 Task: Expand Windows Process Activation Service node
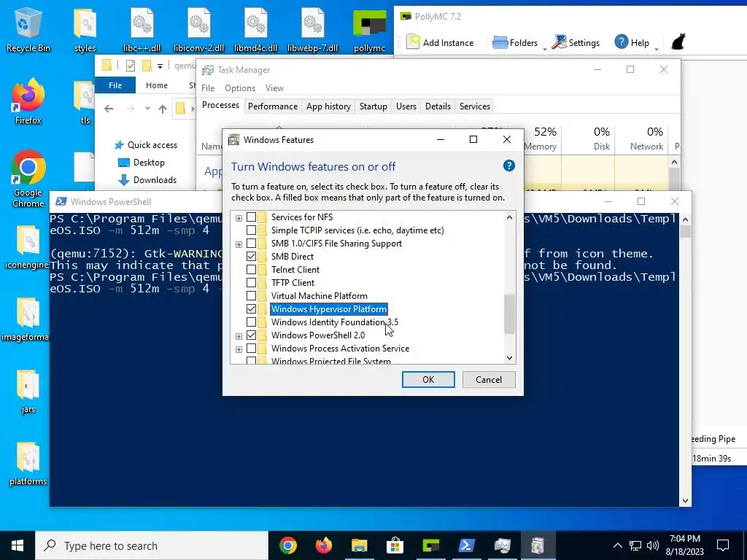[239, 349]
